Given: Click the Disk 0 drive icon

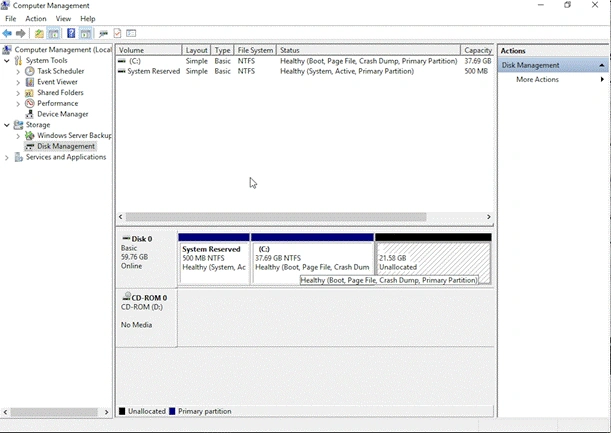Looking at the screenshot, I should coord(126,238).
